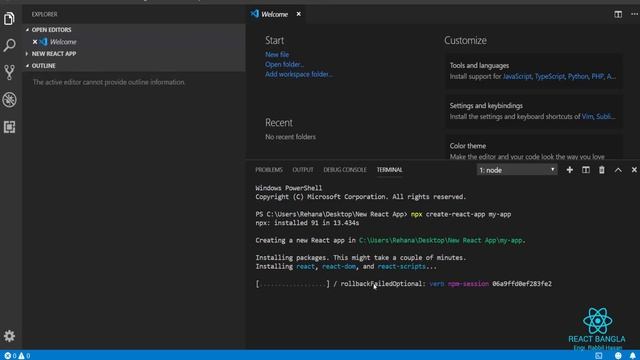Open editor More Actions ellipsis
Screen dimensions: 640x360
coord(634,14)
